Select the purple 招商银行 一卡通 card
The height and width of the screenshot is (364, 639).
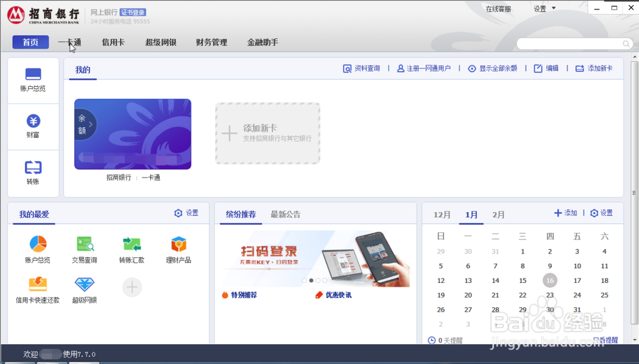pyautogui.click(x=133, y=134)
